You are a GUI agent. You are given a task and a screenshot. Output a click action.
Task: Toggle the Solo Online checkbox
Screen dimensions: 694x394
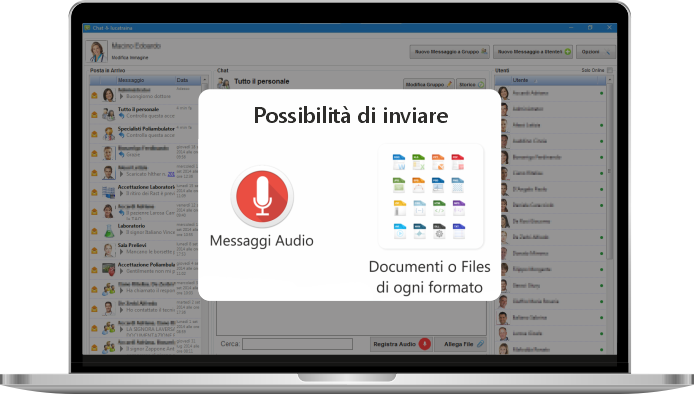click(609, 70)
